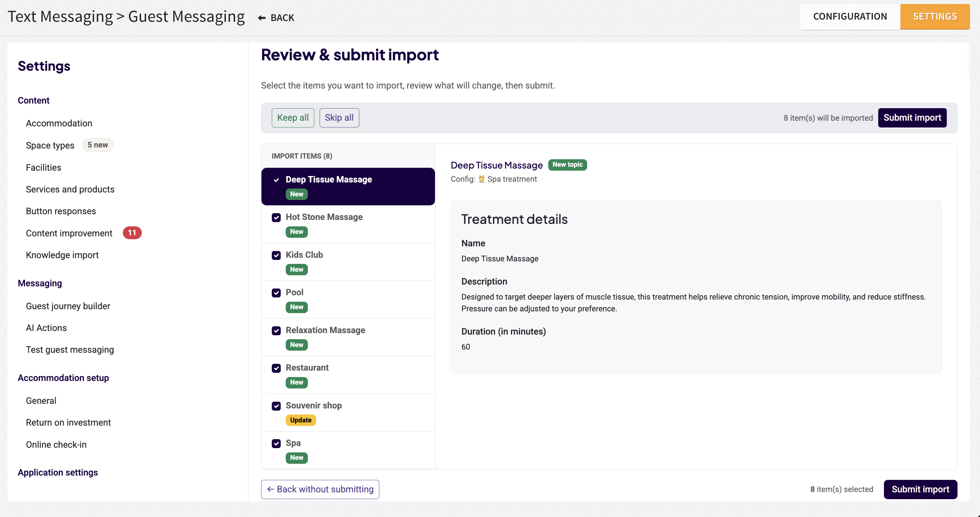
Task: Click the Deep Tissue Massage list item
Action: coord(348,186)
